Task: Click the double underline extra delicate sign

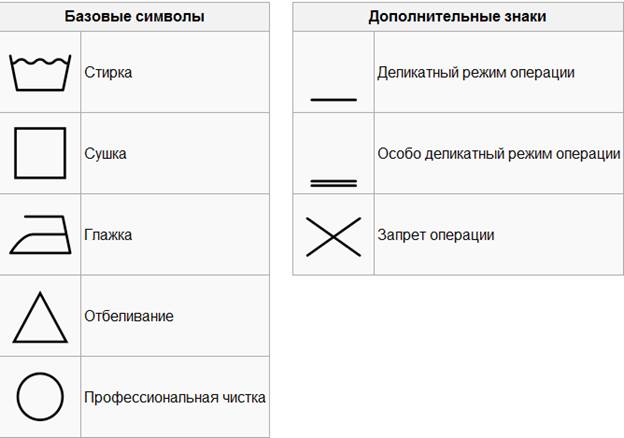Action: [x=333, y=182]
